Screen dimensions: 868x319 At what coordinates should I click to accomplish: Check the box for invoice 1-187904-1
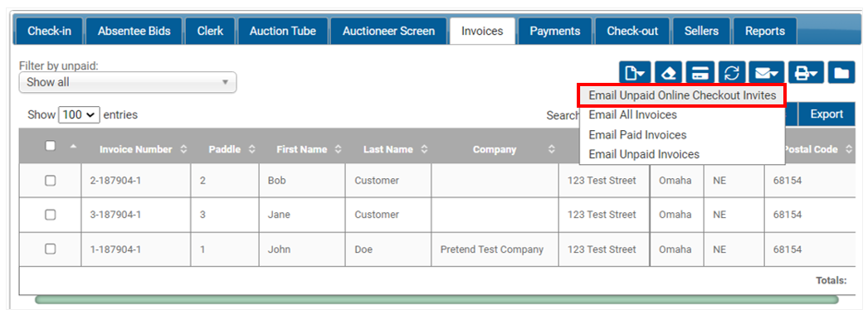tap(51, 249)
